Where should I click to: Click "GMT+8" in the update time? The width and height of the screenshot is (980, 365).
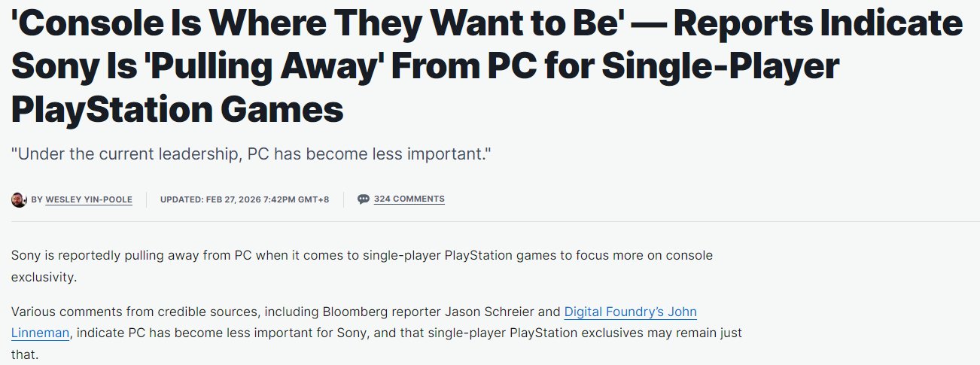coord(314,199)
